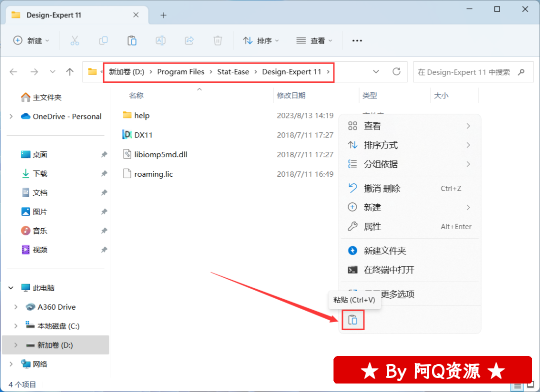Select the help folder icon
The image size is (540, 392).
click(x=127, y=115)
